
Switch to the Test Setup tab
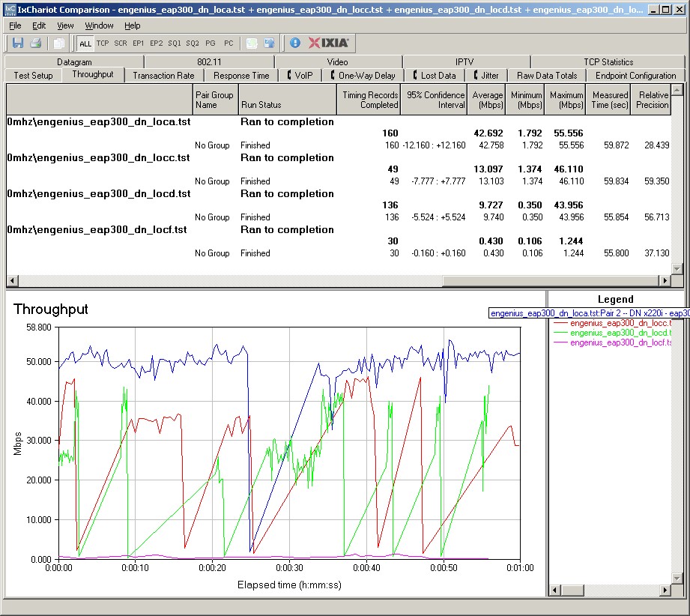(x=33, y=76)
